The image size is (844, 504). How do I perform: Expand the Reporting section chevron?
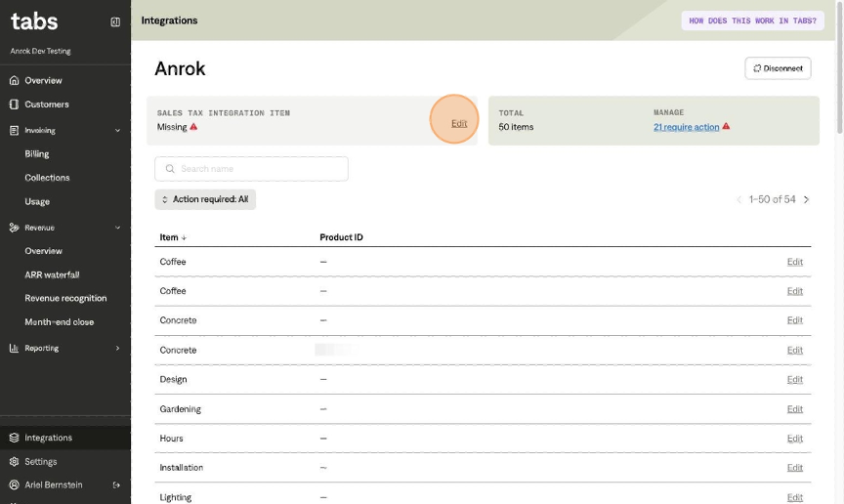(117, 348)
